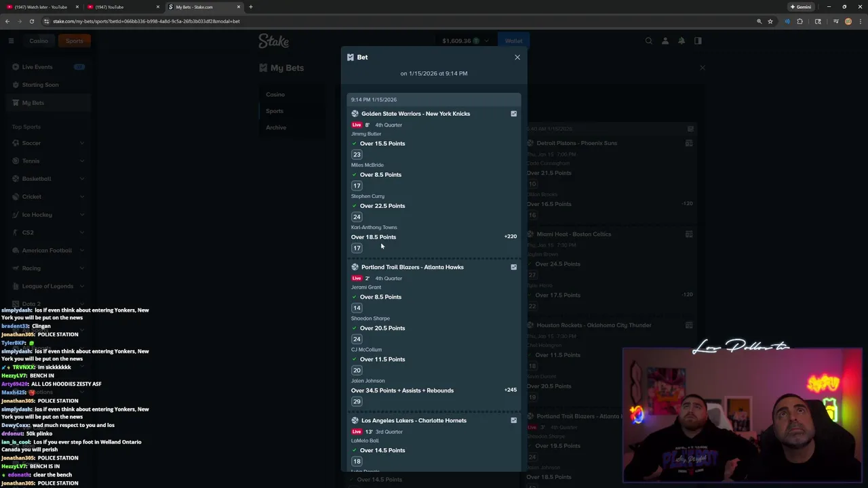This screenshot has height=488, width=868.
Task: Click the Jimmy Butler Over 15.5 Points leg
Action: coord(382,144)
